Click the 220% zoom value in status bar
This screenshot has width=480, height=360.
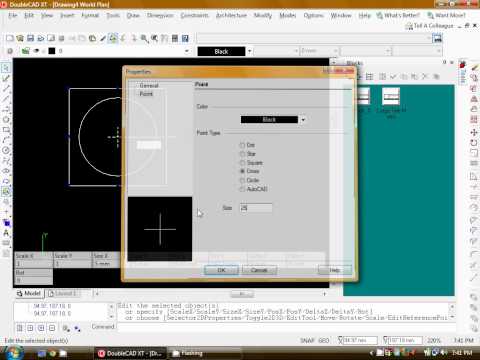(434, 340)
